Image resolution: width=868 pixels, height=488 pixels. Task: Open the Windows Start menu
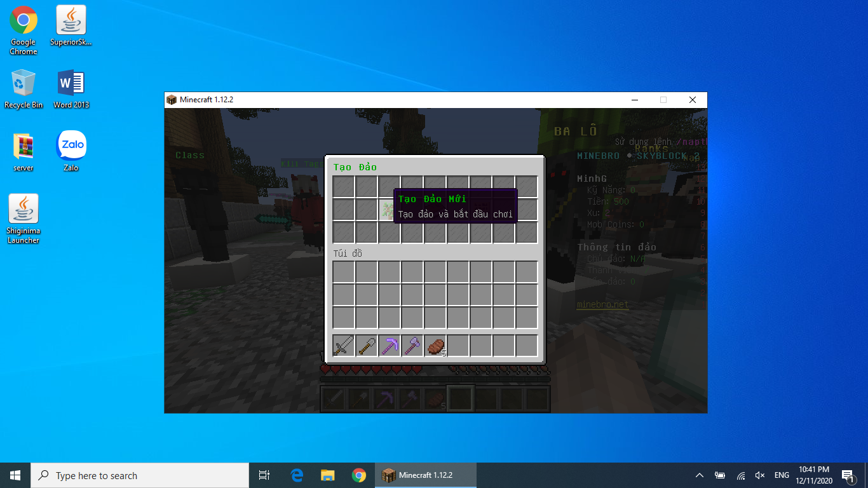pos(15,475)
